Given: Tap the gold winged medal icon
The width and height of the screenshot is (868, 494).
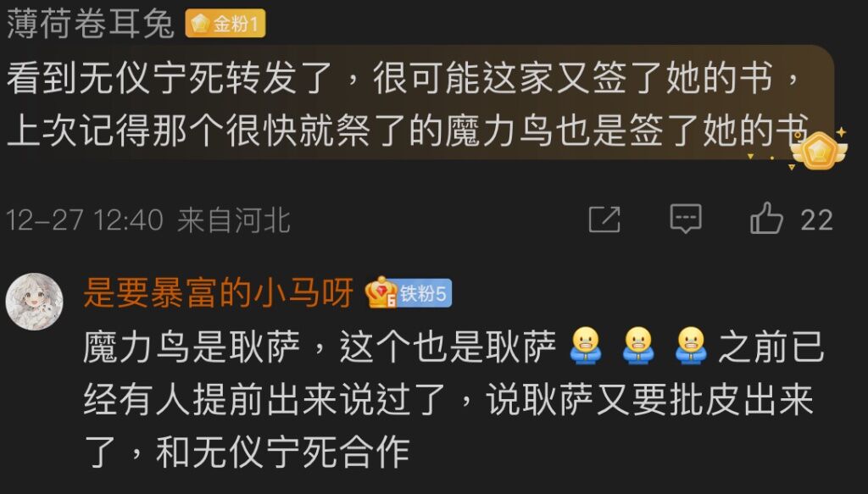Looking at the screenshot, I should point(819,150).
